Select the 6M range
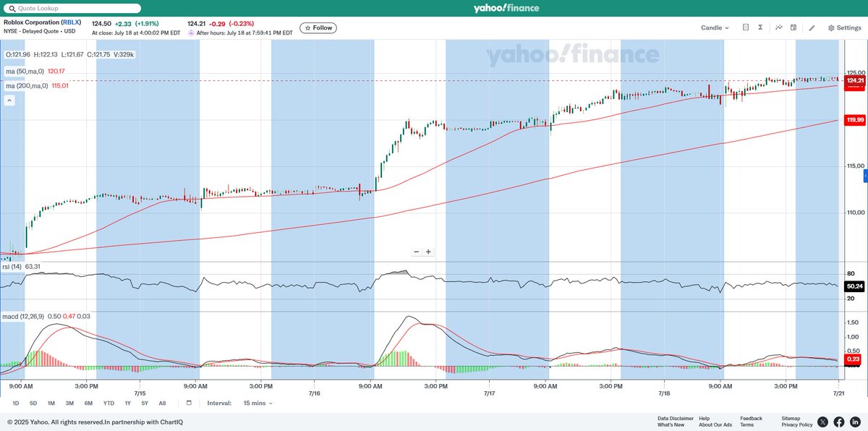The height and width of the screenshot is (431, 868). point(88,403)
